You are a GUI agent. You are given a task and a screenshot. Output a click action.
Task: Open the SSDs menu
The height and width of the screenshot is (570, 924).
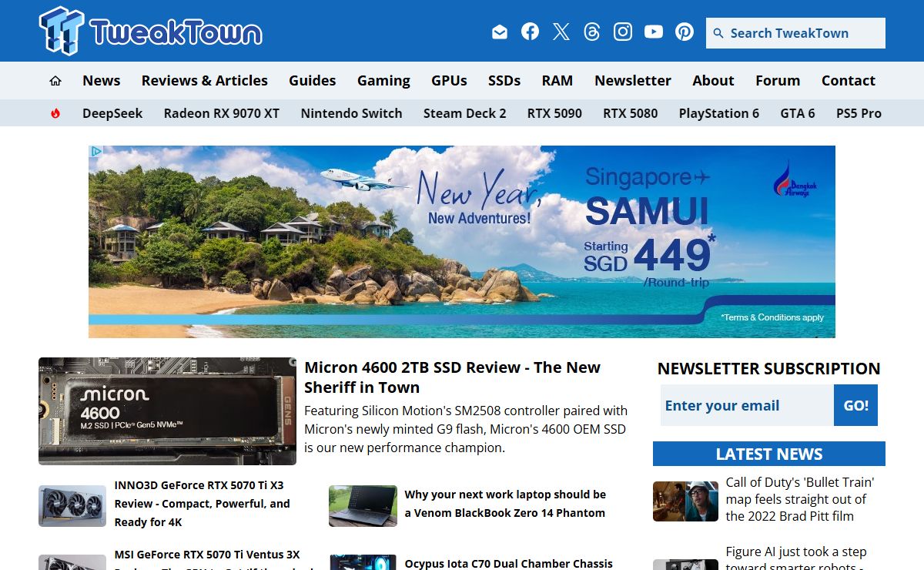click(x=504, y=80)
